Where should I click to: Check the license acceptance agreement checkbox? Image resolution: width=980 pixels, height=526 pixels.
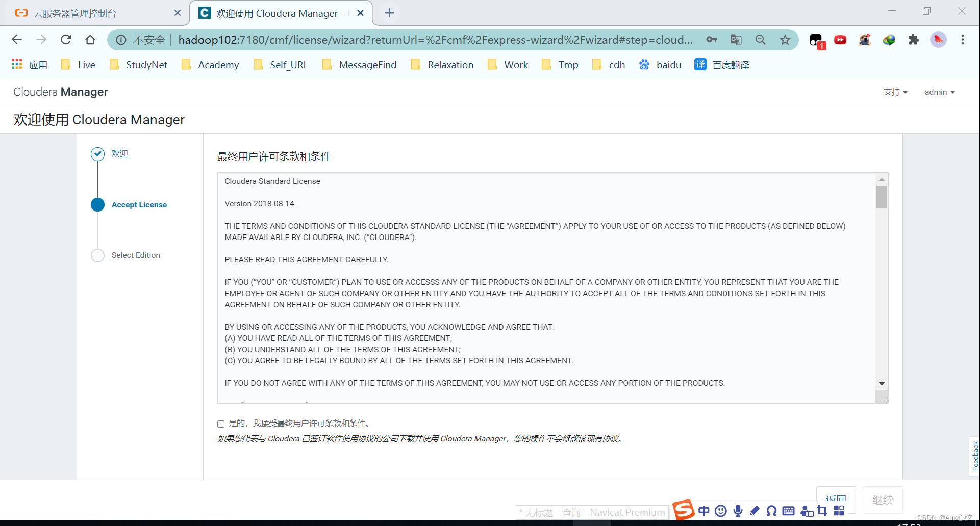(x=220, y=424)
